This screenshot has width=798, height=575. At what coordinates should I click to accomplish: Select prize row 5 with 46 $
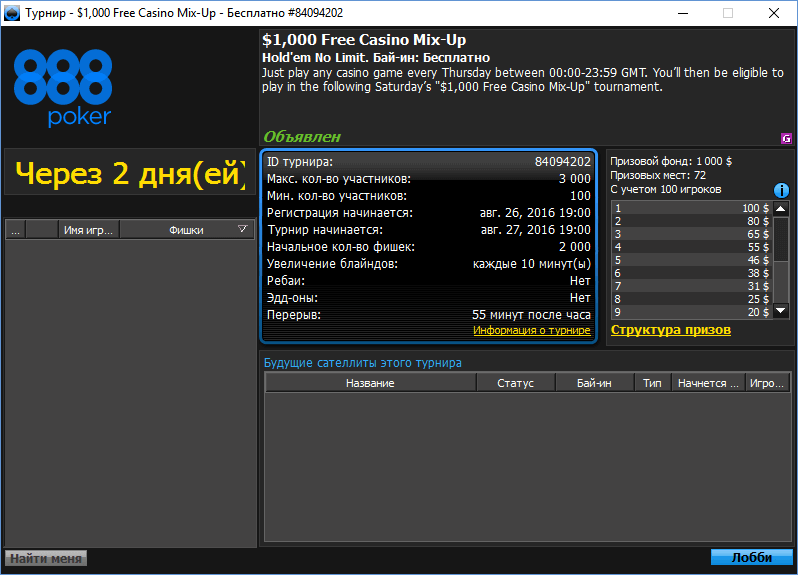(x=692, y=260)
